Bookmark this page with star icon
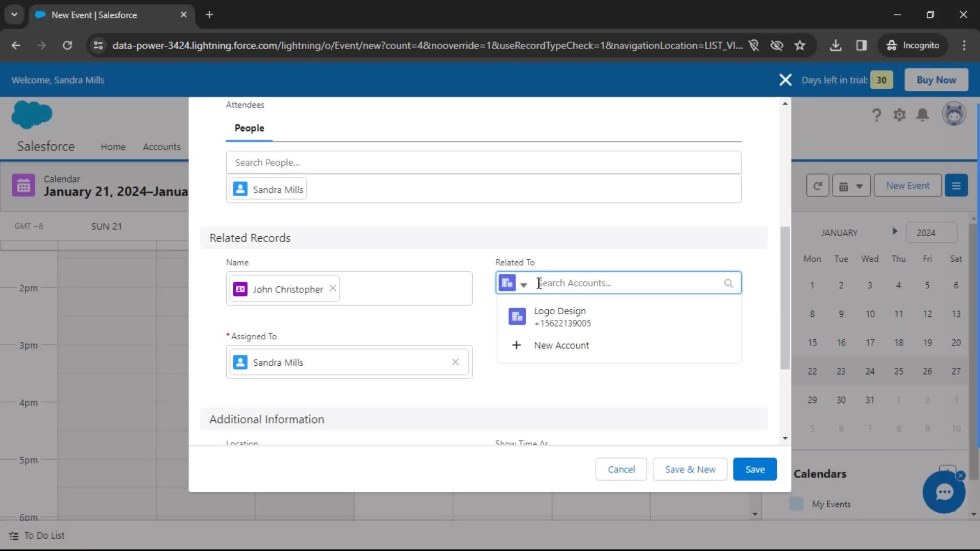Viewport: 980px width, 551px height. click(800, 45)
